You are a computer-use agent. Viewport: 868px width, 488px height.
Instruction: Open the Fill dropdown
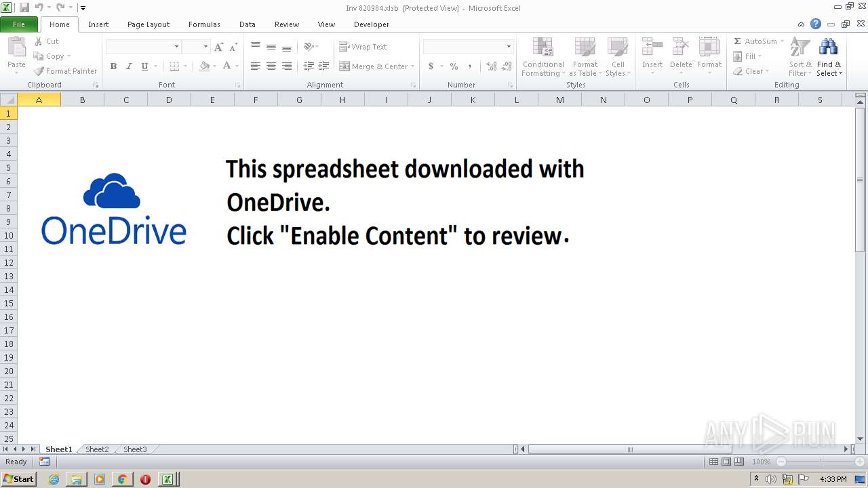(748, 56)
